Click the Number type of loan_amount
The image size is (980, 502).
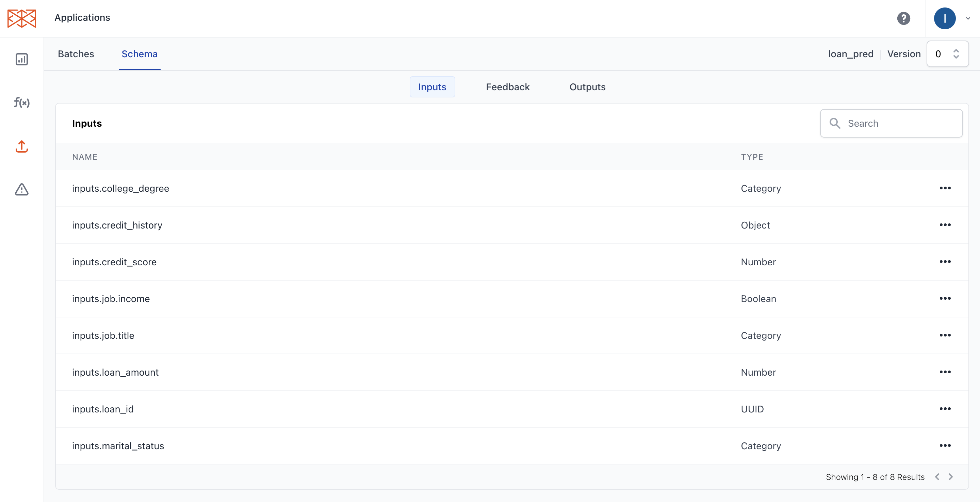click(758, 372)
